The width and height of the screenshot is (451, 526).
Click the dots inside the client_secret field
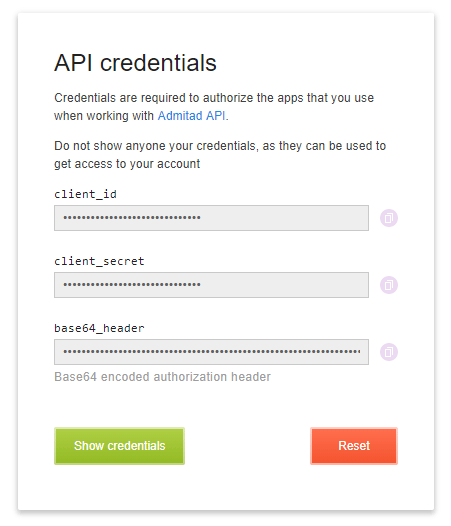tap(132, 285)
